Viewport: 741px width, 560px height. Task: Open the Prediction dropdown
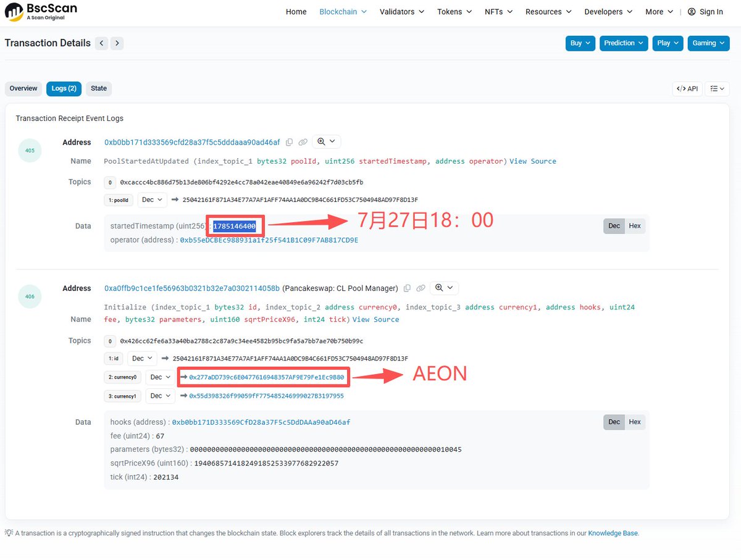point(624,43)
